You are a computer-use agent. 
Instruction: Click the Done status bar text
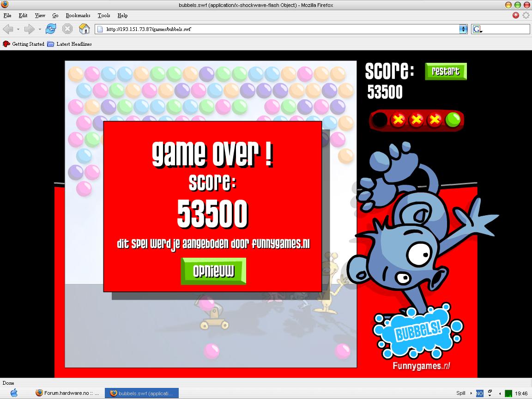(x=8, y=383)
